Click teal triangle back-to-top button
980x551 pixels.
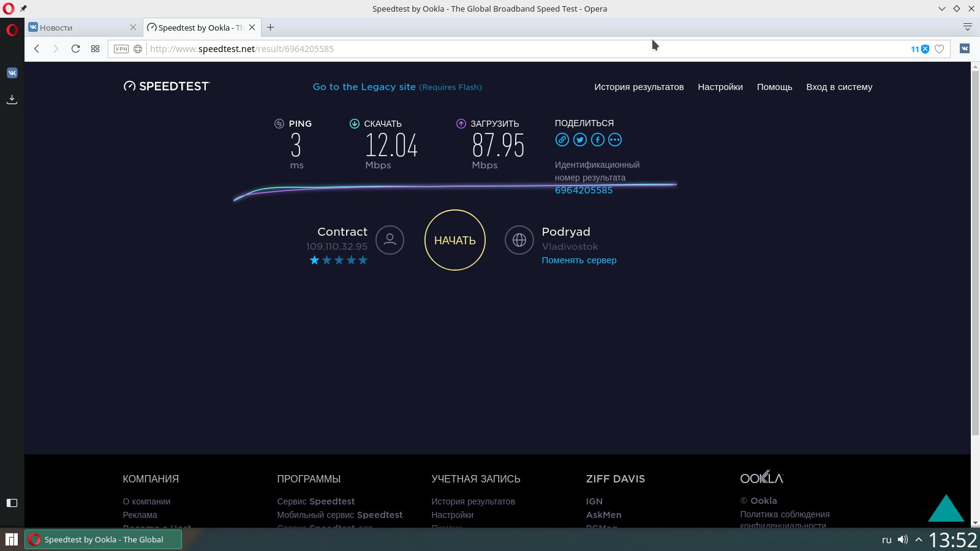[x=946, y=508]
